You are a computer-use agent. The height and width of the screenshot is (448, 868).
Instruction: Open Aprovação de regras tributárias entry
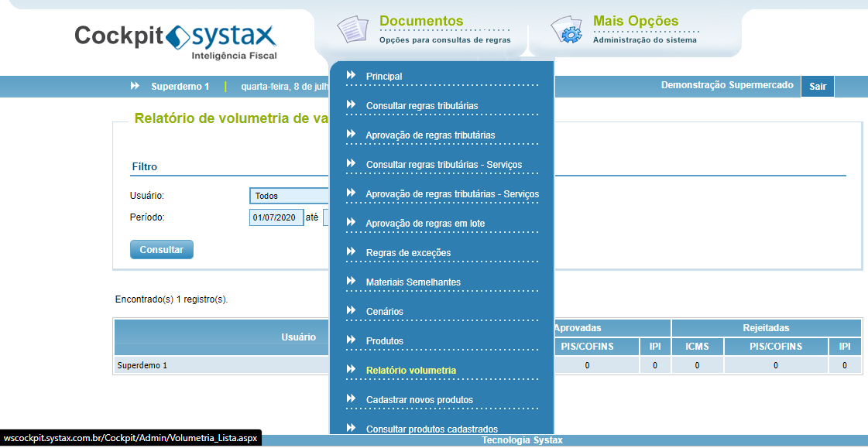(430, 135)
